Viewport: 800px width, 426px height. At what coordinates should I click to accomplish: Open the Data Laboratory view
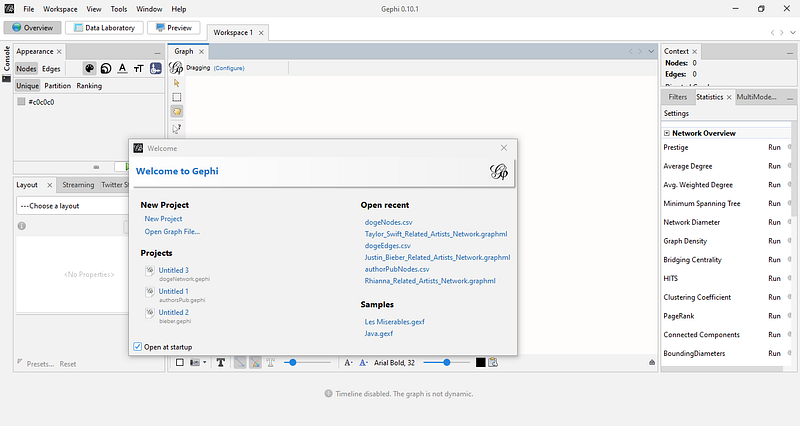[x=104, y=28]
